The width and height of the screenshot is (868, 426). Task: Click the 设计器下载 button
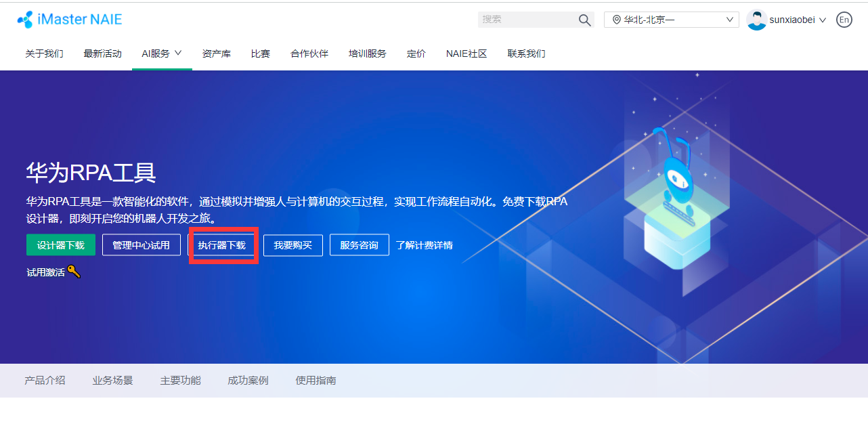point(61,245)
